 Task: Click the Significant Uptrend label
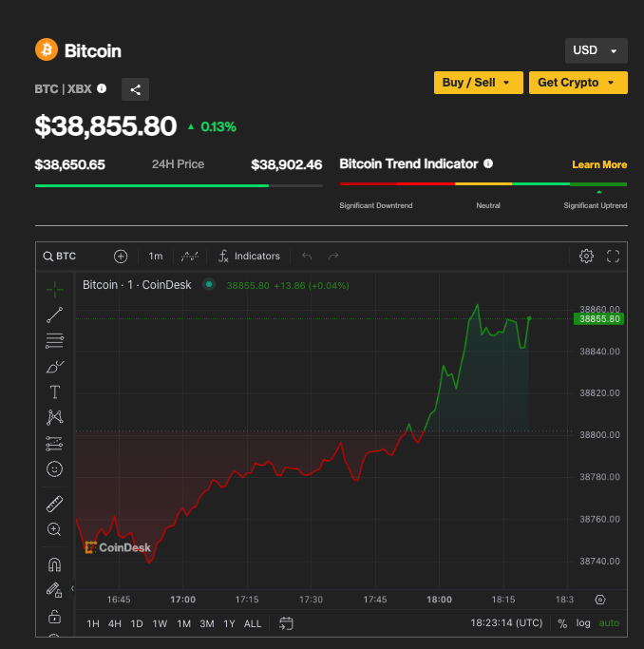click(596, 205)
